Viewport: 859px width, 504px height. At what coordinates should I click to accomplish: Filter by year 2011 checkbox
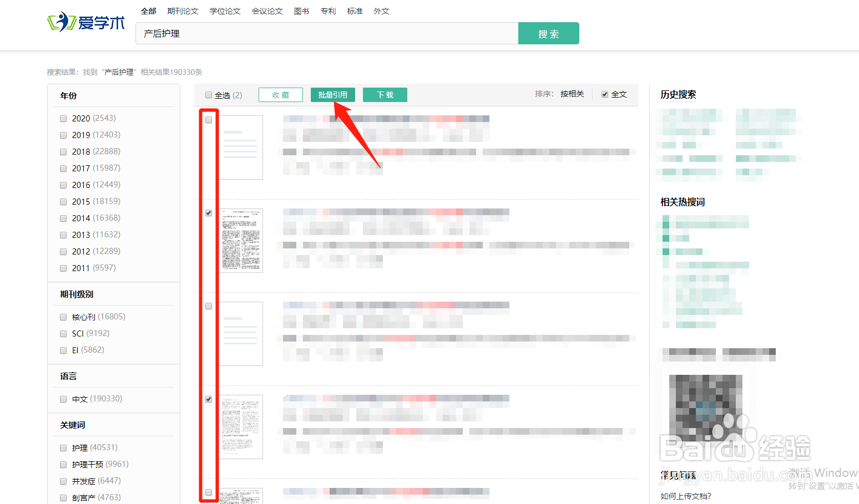[63, 268]
